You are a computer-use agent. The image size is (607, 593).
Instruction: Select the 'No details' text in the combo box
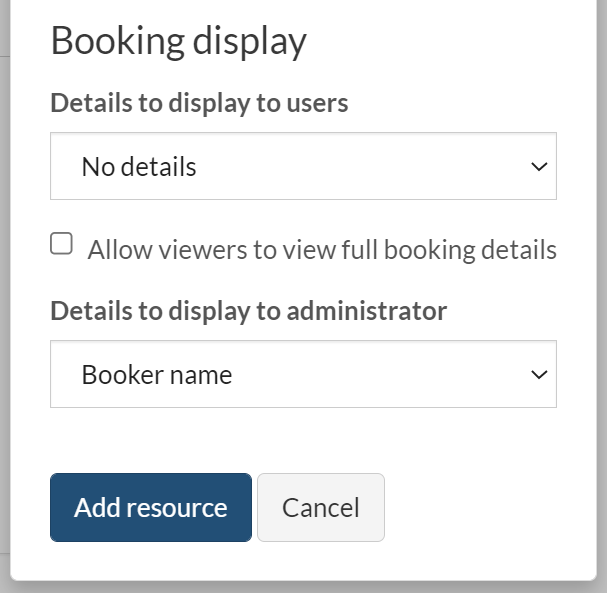click(x=139, y=167)
